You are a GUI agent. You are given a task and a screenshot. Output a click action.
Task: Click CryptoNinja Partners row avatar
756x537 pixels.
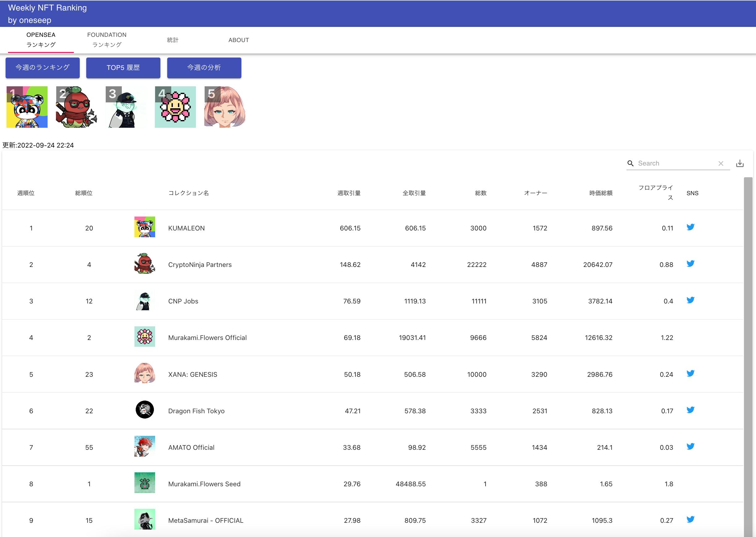145,264
